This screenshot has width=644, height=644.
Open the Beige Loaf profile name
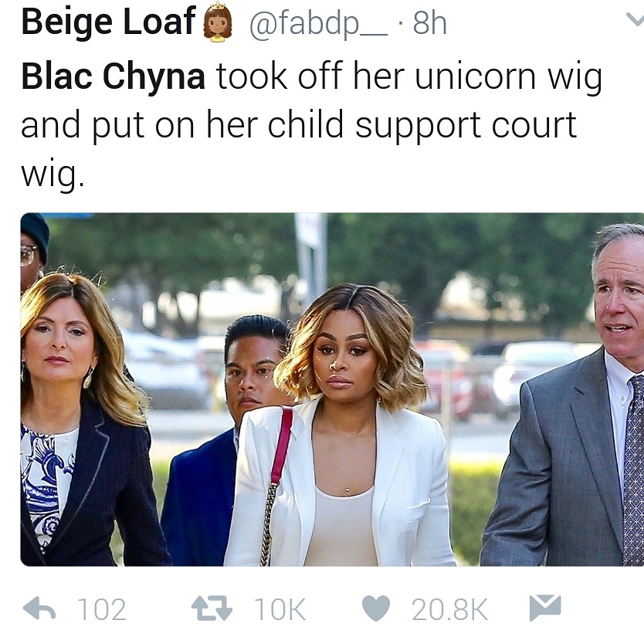click(108, 22)
